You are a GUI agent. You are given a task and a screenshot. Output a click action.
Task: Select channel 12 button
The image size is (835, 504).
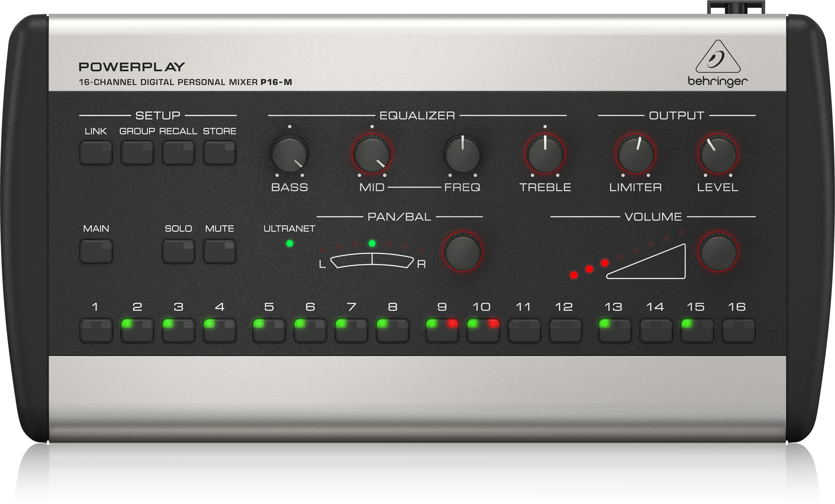point(565,330)
